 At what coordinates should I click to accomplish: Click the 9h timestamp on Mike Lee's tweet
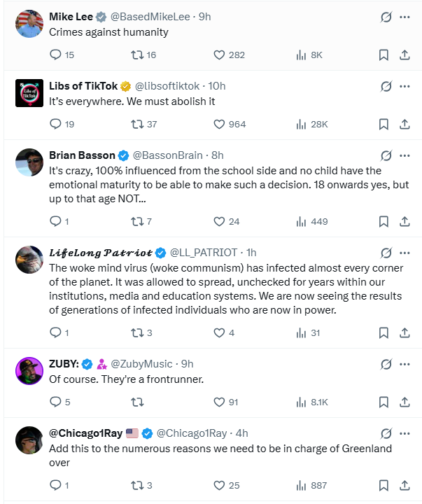[x=204, y=17]
